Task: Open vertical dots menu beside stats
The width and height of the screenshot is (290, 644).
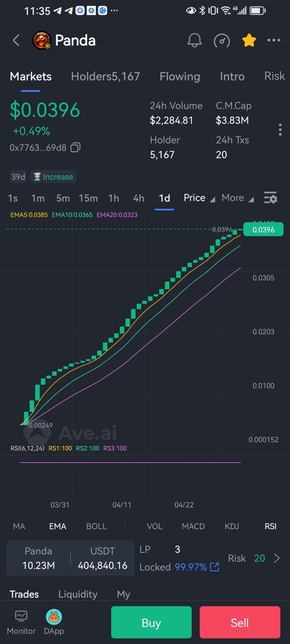Action: pos(280,130)
